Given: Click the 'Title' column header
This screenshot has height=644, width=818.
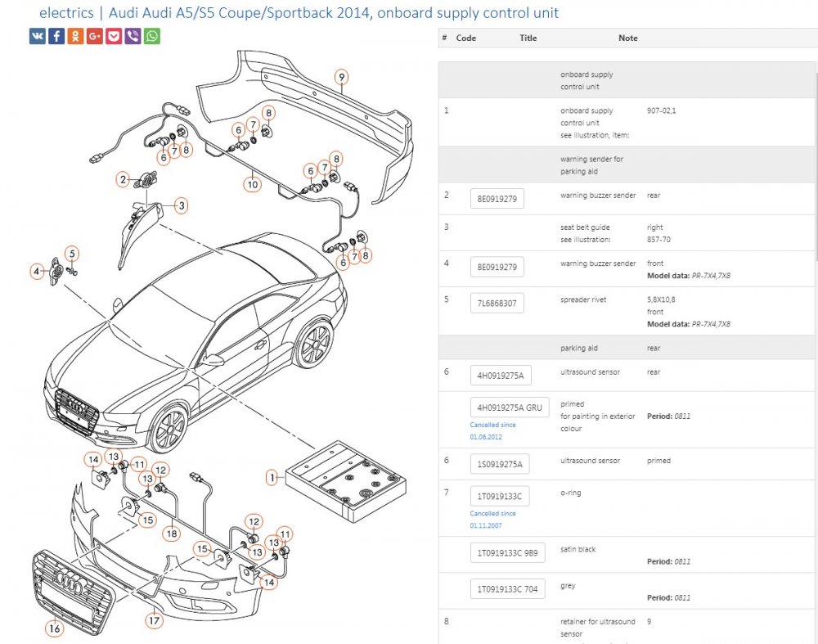Looking at the screenshot, I should point(528,38).
